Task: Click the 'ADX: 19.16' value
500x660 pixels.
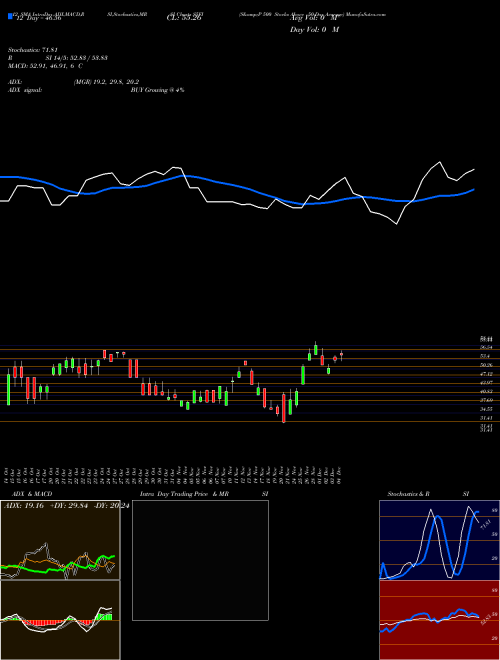Action: [24, 505]
